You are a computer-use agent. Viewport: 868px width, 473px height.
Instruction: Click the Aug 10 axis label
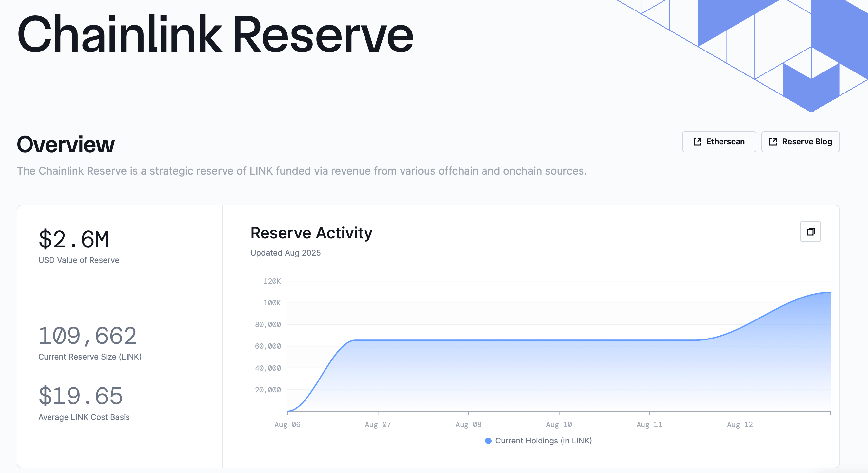click(559, 424)
